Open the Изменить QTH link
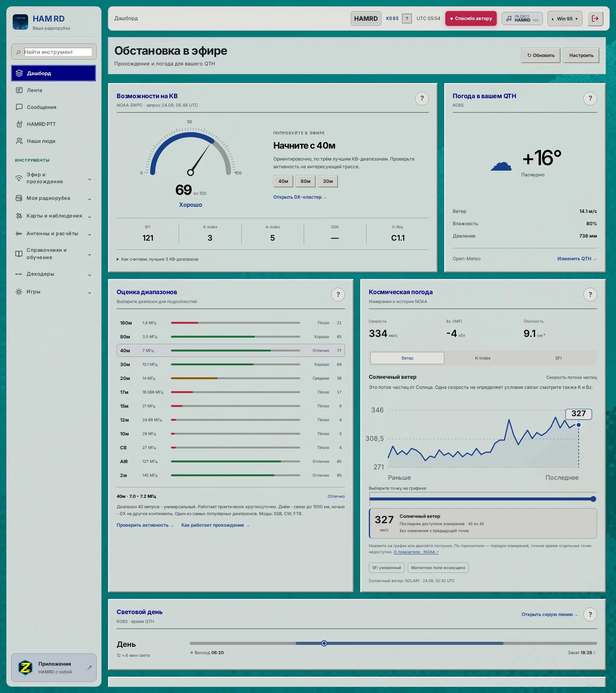Screen dimensions: 616x693 577,259
